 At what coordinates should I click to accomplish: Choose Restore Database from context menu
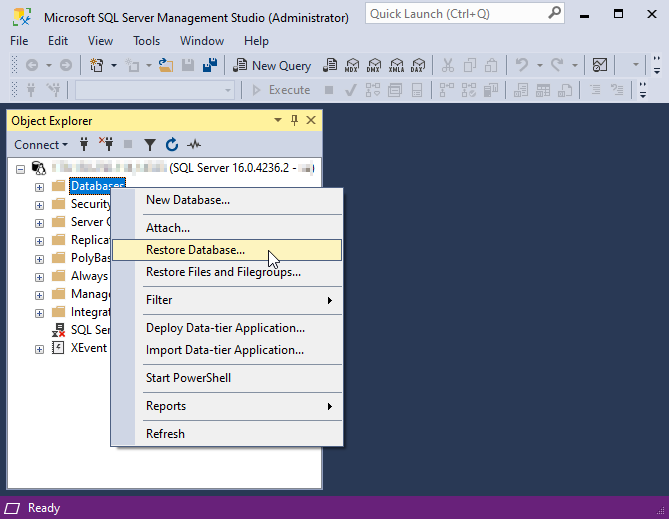pos(227,250)
